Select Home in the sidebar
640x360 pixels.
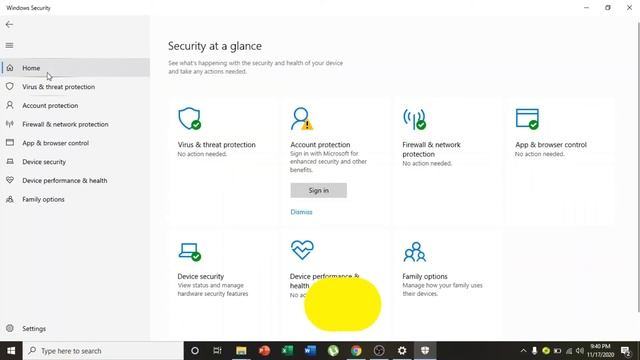75,68
